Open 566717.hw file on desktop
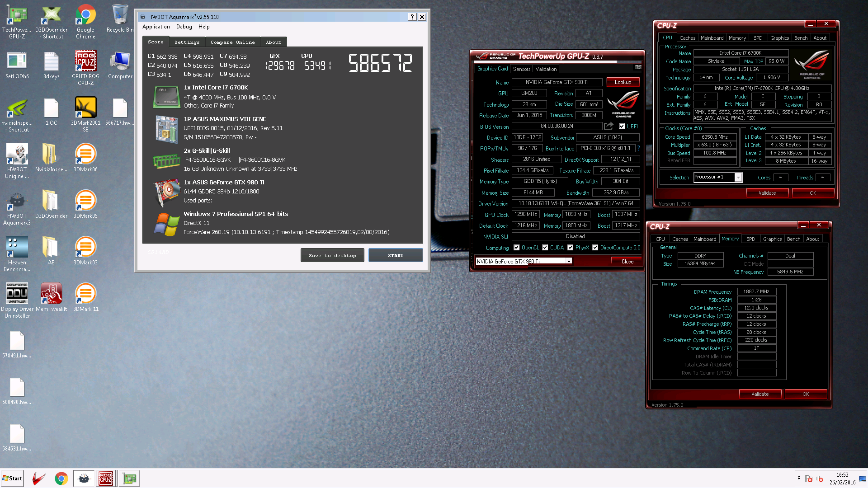 coord(120,112)
